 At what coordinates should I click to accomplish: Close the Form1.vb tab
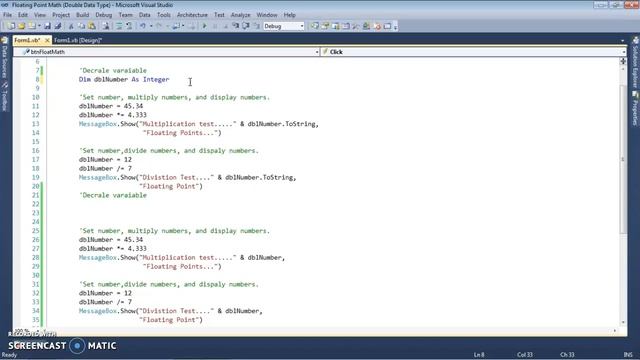47,40
